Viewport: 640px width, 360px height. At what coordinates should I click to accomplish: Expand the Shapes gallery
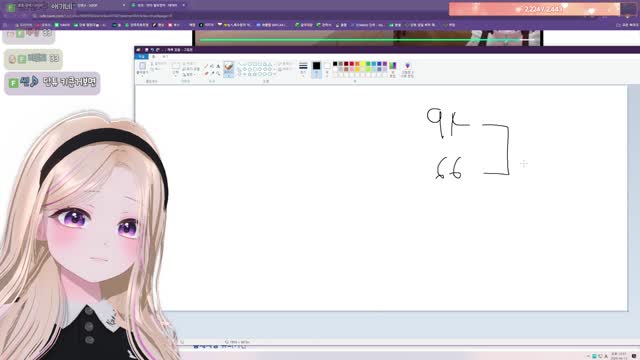point(276,75)
